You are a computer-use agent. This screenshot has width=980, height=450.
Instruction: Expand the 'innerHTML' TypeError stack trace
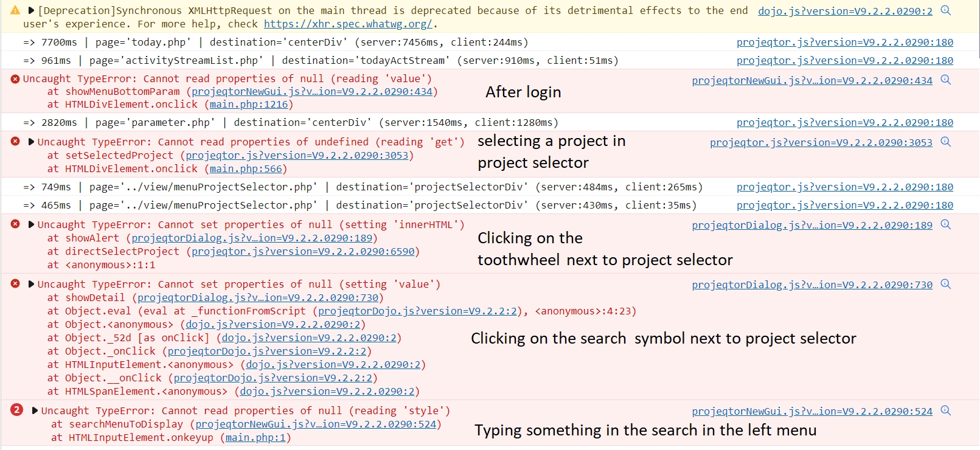point(31,224)
